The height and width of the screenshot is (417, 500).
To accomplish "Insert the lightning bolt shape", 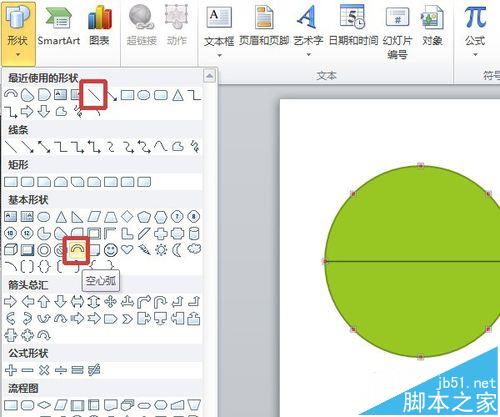I will (x=144, y=250).
